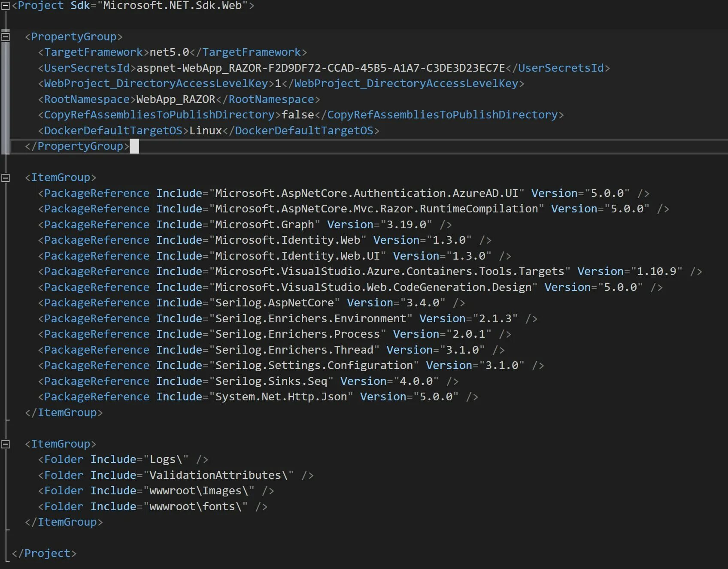This screenshot has height=569, width=728.
Task: Click the closing ItemGroup tag after the package references
Action: point(64,412)
